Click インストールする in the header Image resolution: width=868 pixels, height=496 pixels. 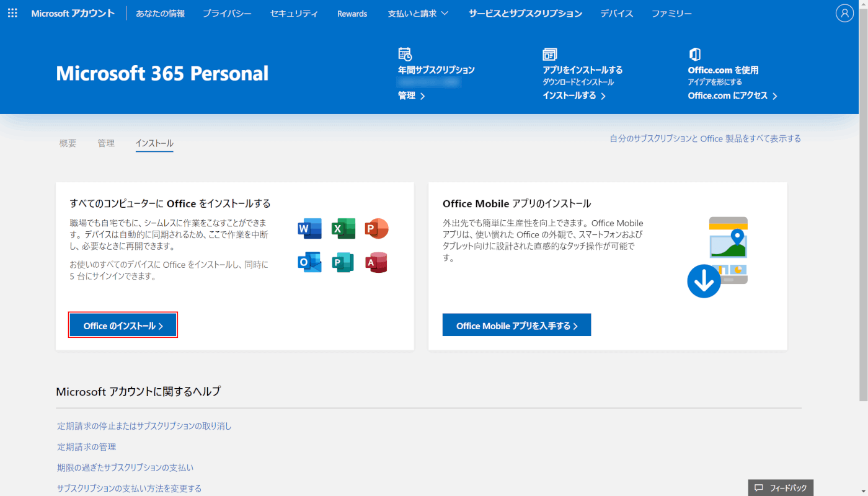[573, 95]
